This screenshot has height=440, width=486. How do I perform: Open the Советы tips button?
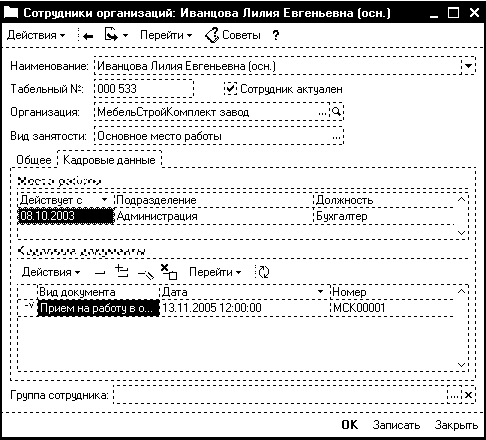233,35
